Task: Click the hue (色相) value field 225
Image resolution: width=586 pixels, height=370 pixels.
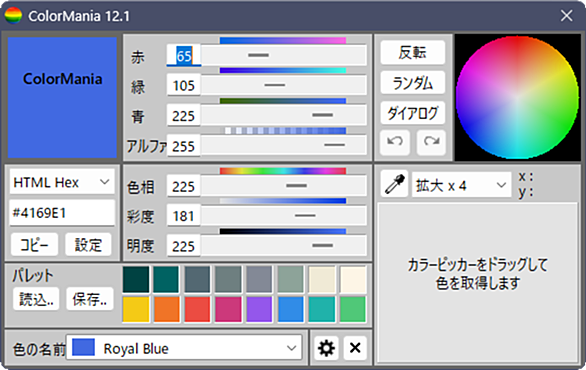Action: pos(183,186)
